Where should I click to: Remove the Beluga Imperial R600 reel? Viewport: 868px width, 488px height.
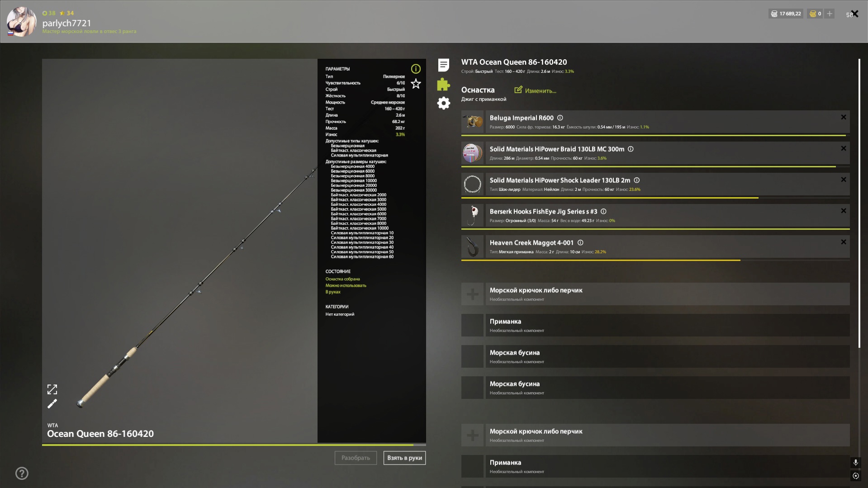point(843,117)
